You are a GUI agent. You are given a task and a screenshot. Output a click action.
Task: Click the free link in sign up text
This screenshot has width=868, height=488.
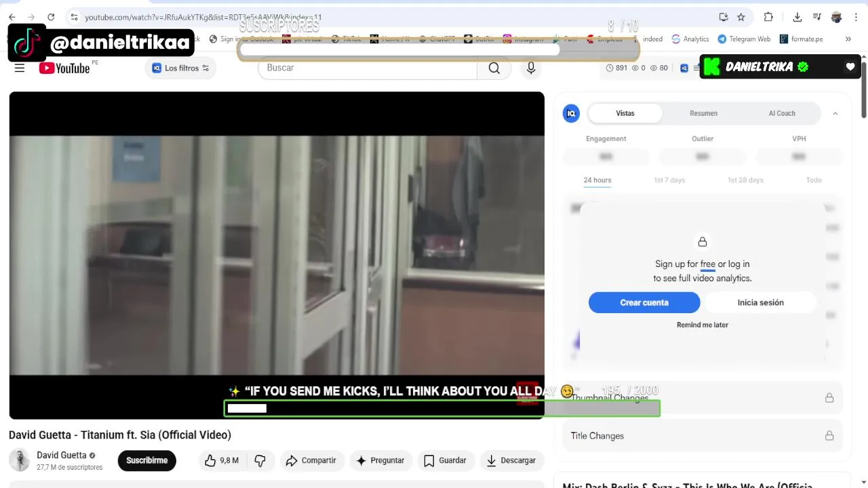click(708, 264)
